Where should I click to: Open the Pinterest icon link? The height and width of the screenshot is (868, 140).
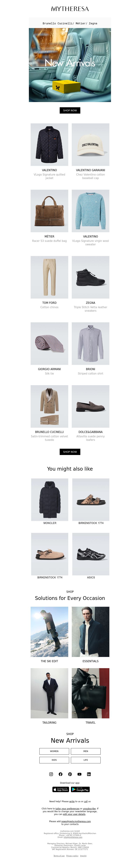pos(70,774)
